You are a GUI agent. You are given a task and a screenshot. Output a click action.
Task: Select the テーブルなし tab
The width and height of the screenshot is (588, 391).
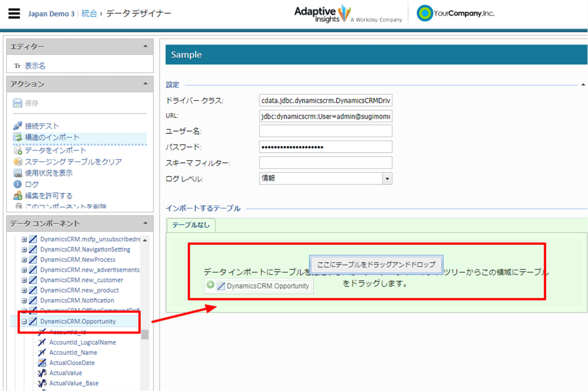pos(191,225)
